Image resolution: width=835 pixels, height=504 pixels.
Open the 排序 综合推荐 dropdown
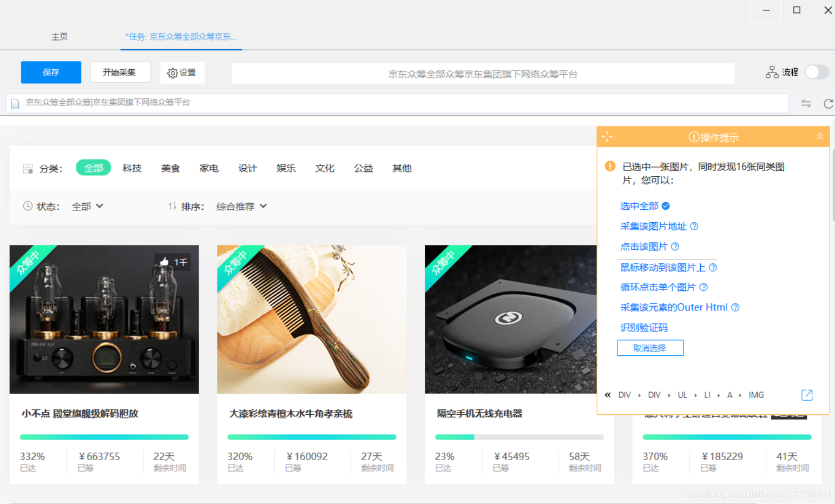point(241,206)
